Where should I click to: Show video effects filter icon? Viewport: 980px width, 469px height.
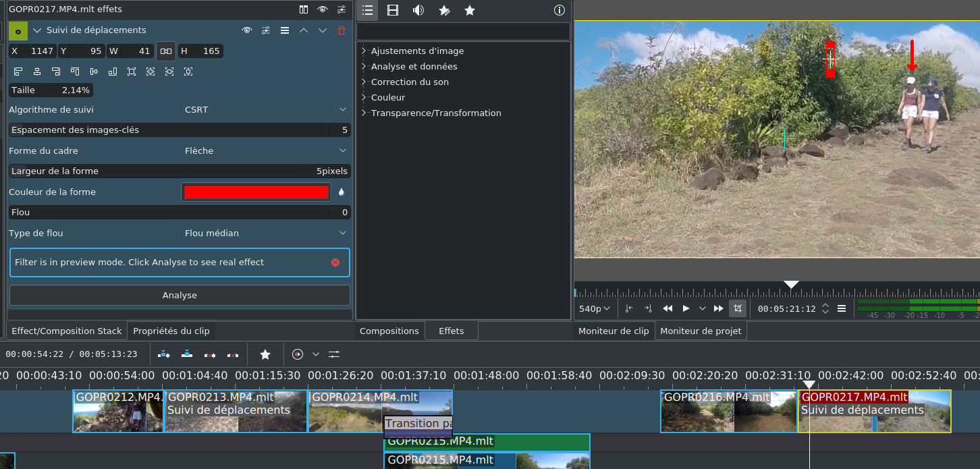click(393, 10)
